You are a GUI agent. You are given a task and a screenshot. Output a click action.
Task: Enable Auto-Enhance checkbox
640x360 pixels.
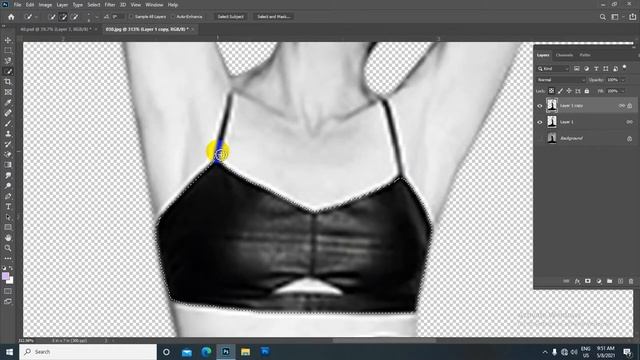tap(173, 17)
